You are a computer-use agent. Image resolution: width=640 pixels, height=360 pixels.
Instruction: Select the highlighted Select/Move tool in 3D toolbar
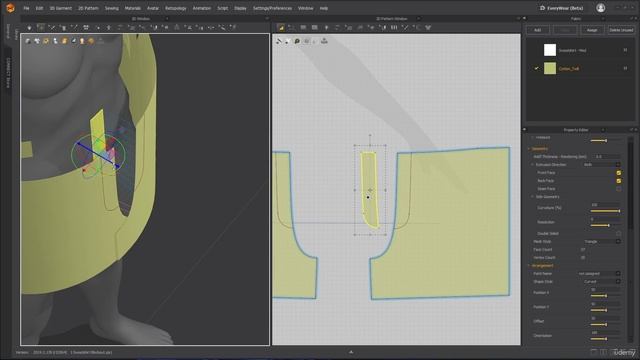pos(40,27)
